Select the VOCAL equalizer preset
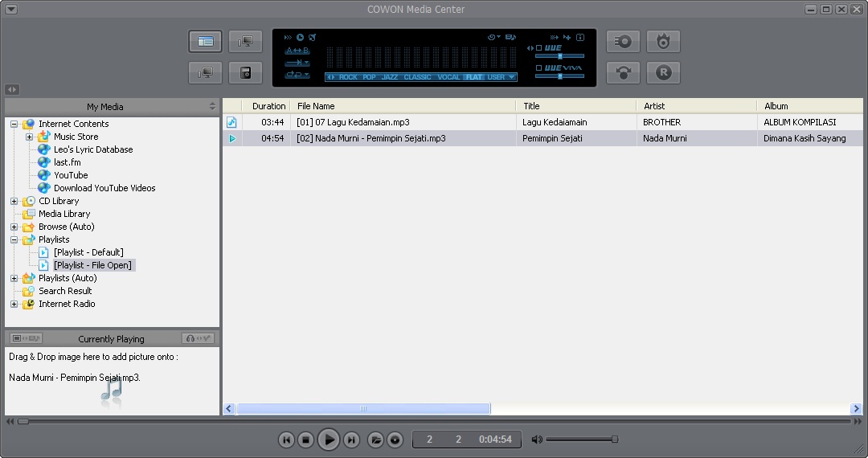The height and width of the screenshot is (458, 868). point(448,77)
